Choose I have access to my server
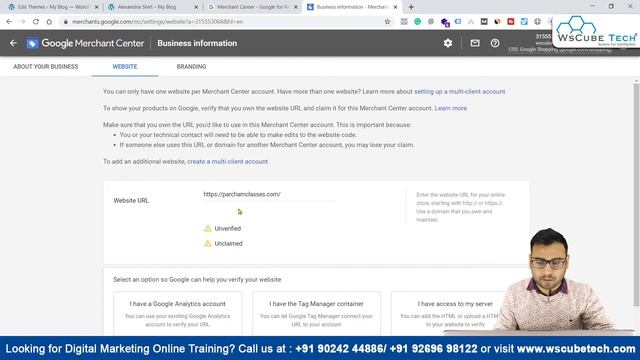 click(455, 313)
